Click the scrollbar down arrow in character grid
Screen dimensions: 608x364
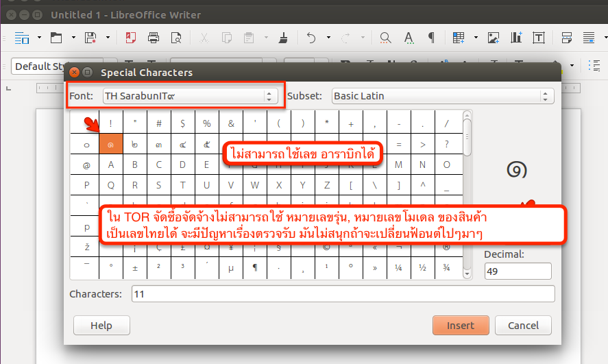[x=467, y=274]
